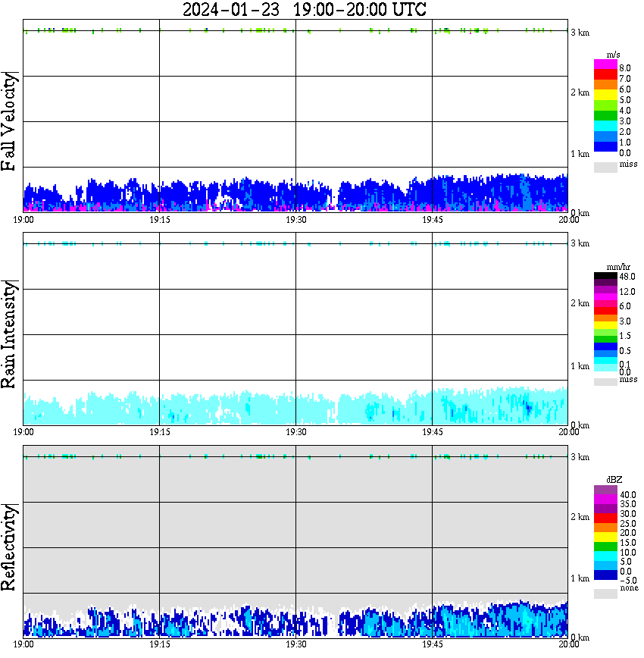Select the purple 12.0 mm/hr legend swatch
Viewport: 644px width, 658px height.
(605, 290)
